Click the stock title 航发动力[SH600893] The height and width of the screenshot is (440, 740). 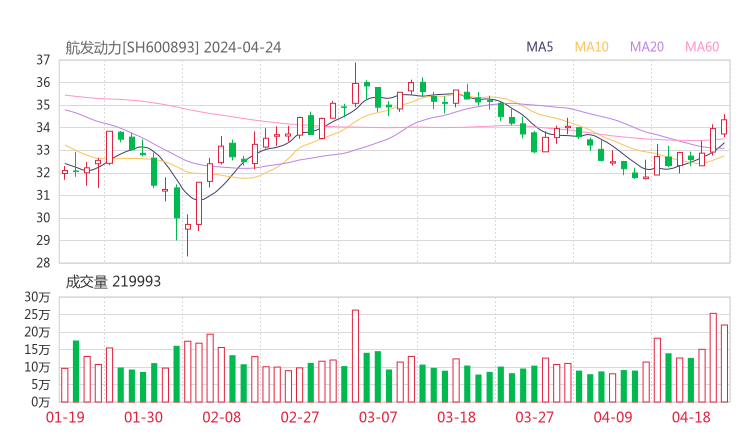132,47
